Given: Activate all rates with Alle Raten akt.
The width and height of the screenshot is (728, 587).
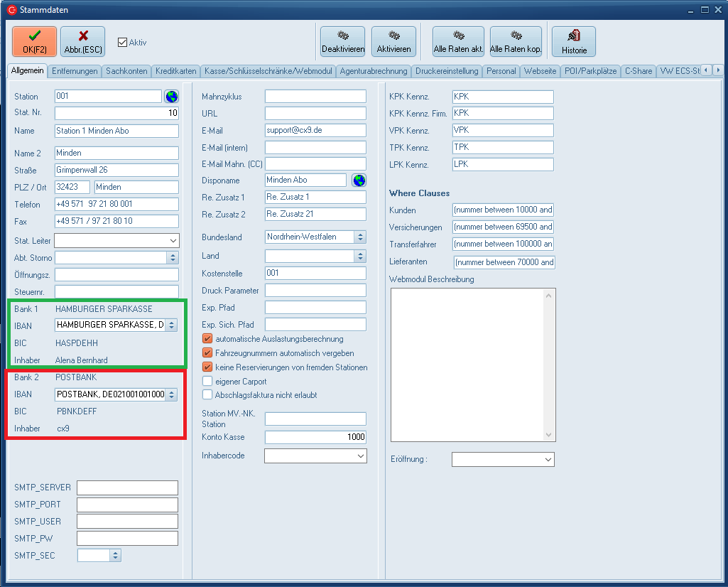Looking at the screenshot, I should pyautogui.click(x=458, y=42).
